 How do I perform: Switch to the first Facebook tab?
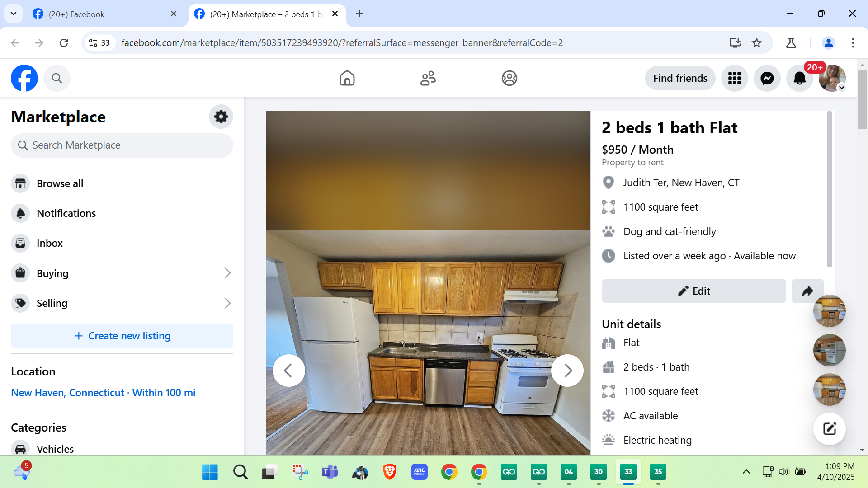pyautogui.click(x=104, y=14)
